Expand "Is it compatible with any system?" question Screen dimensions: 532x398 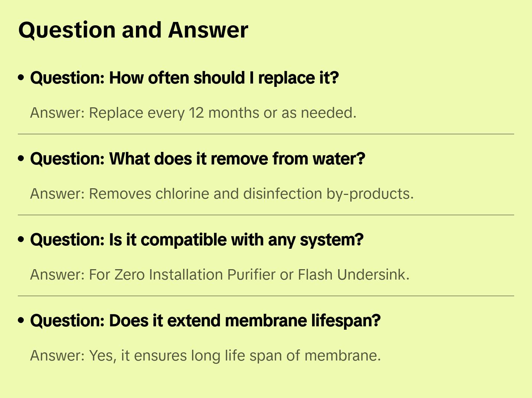tap(197, 240)
